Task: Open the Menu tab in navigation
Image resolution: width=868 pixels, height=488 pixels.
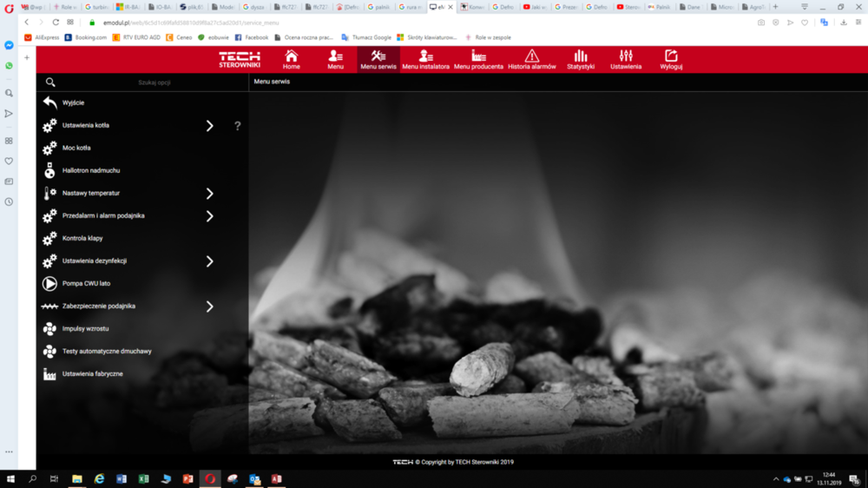Action: [x=335, y=59]
